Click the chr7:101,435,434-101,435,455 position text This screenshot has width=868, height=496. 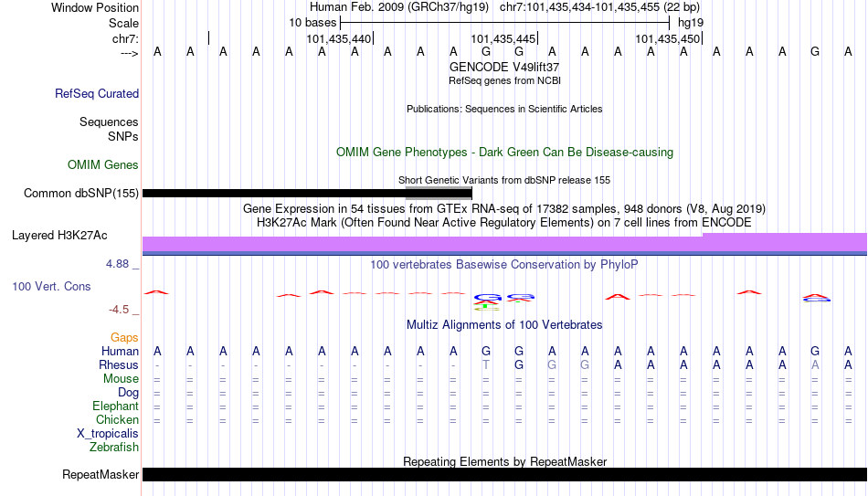(x=599, y=7)
